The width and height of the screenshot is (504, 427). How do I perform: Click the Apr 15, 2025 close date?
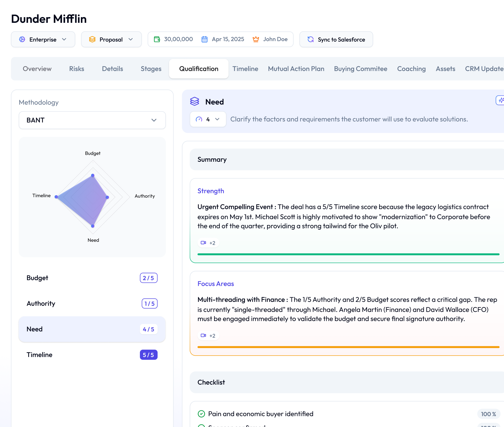click(228, 39)
